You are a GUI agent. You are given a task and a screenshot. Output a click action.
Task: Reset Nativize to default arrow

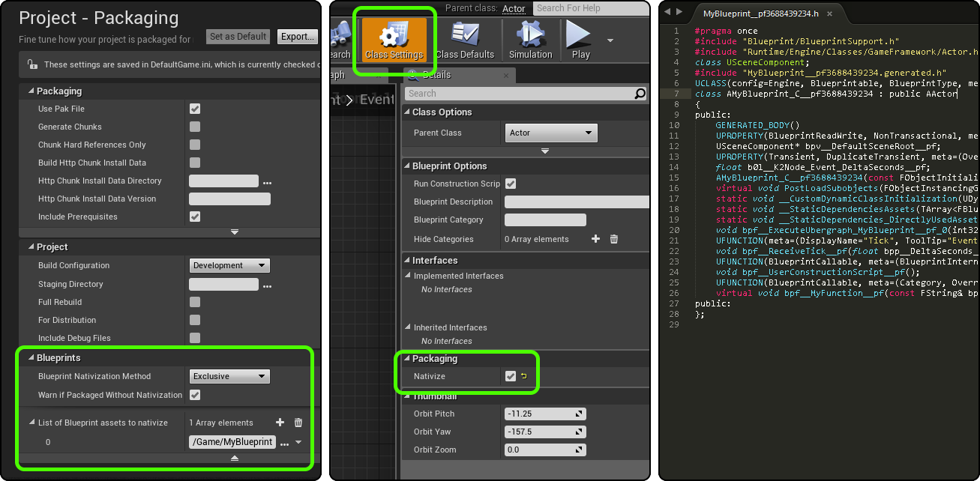click(x=524, y=376)
